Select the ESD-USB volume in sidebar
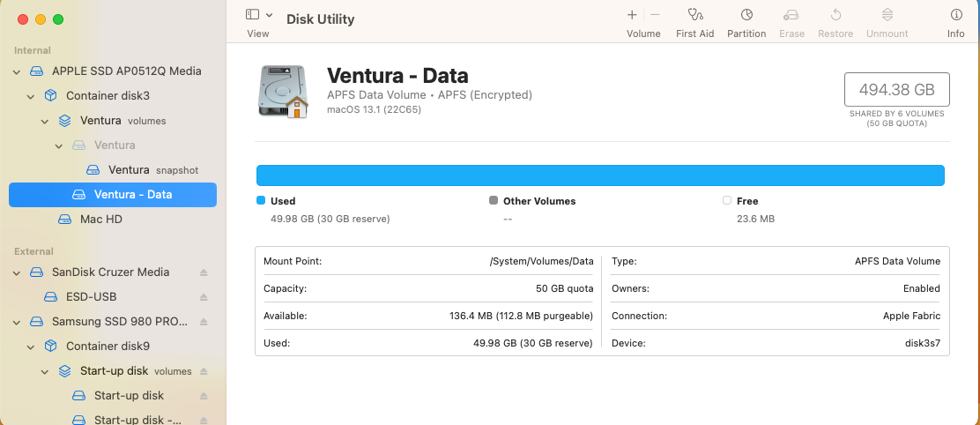 pos(91,297)
